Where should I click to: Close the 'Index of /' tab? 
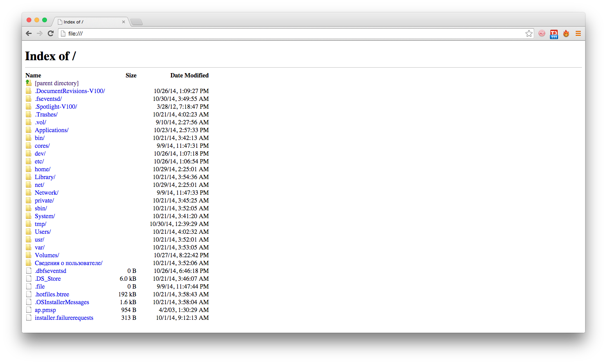(x=124, y=22)
